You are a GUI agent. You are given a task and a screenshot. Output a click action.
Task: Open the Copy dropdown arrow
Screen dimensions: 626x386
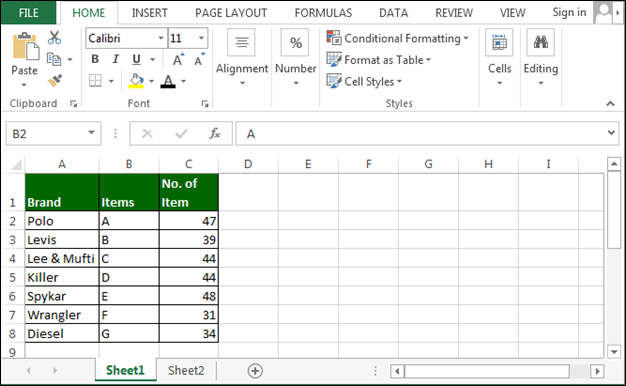pyautogui.click(x=70, y=59)
